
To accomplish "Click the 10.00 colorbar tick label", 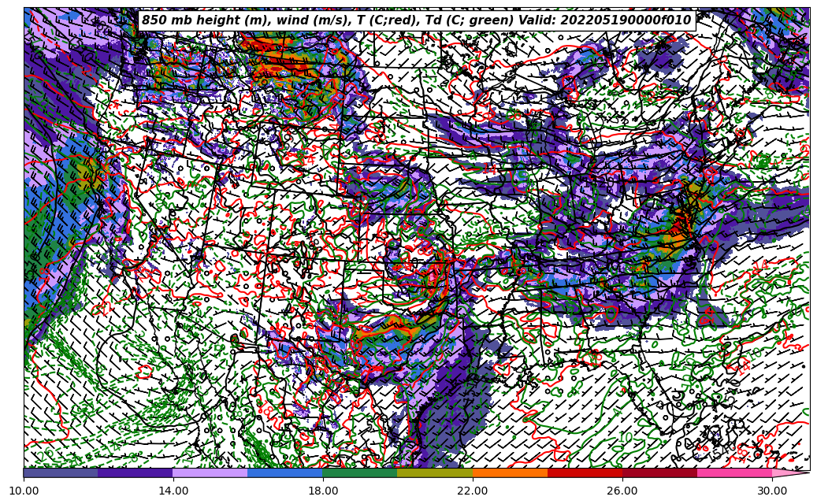I will pyautogui.click(x=24, y=491).
